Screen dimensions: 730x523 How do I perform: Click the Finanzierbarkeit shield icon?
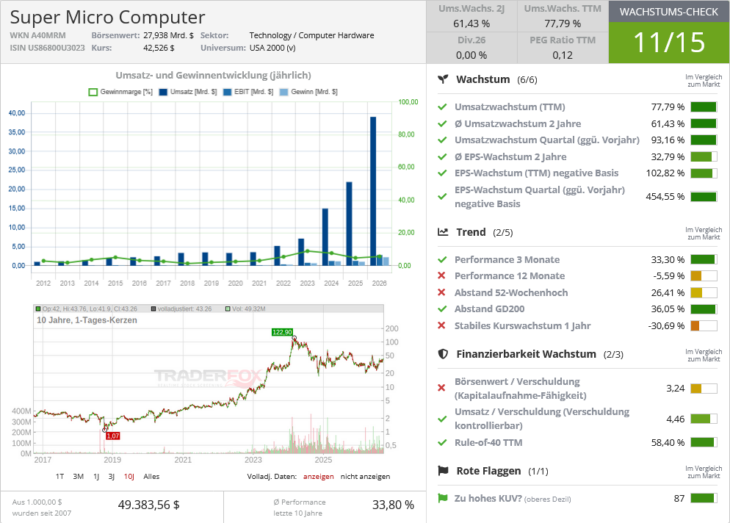click(x=443, y=354)
